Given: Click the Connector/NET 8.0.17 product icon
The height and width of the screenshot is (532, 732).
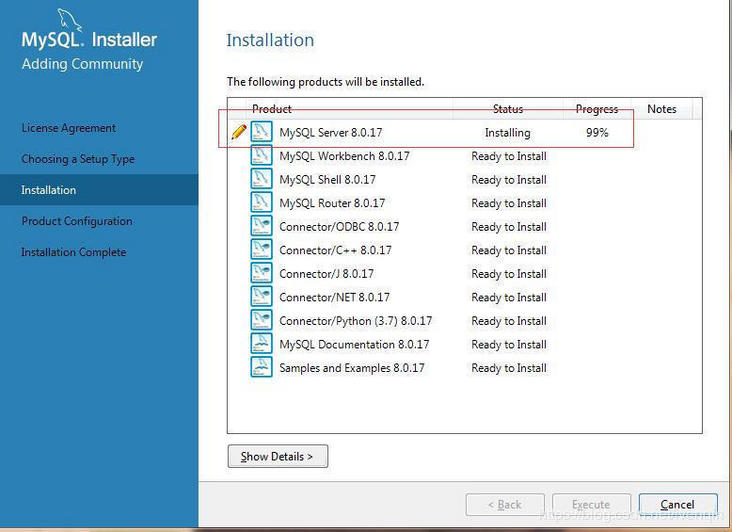Looking at the screenshot, I should [x=261, y=297].
